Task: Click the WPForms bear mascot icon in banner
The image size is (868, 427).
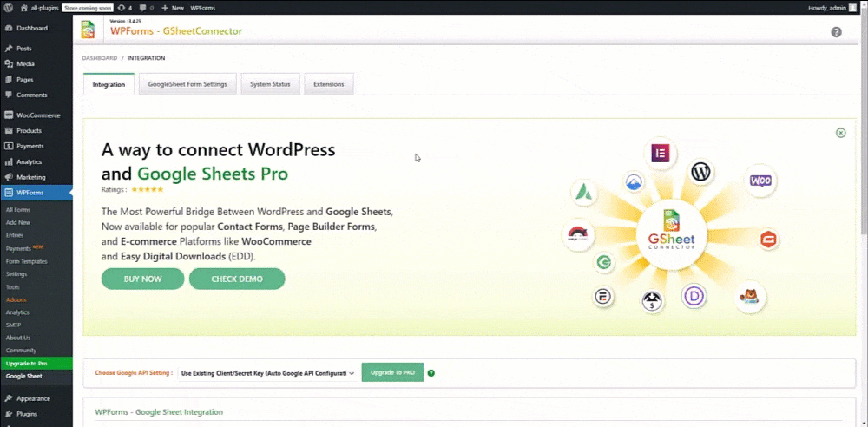Action: 751,298
